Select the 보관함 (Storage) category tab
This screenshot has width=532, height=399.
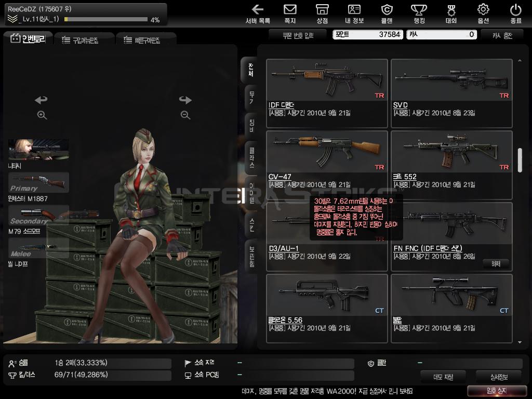[251, 257]
